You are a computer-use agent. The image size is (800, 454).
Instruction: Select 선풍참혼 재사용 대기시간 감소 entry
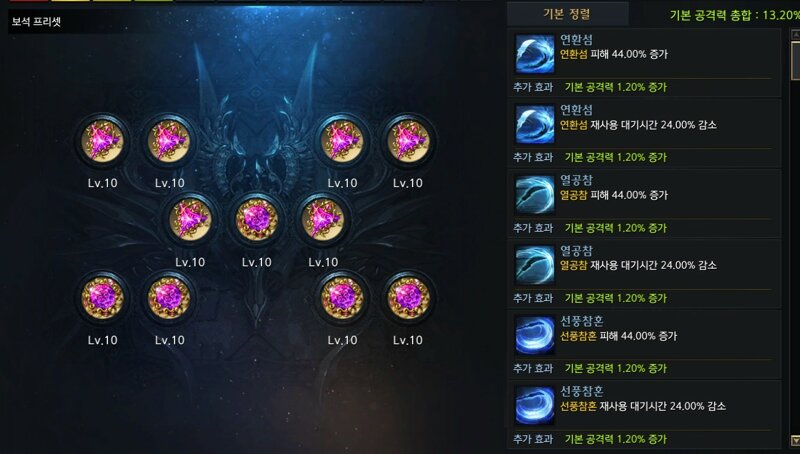click(x=644, y=415)
